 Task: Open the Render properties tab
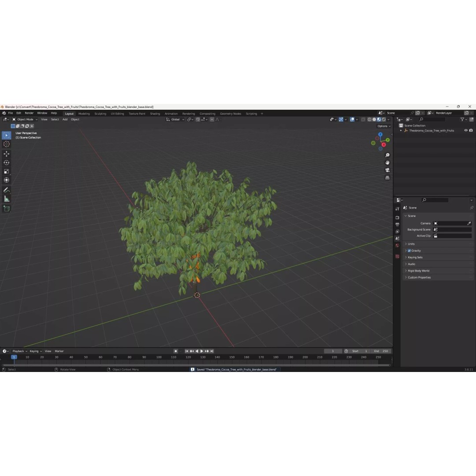tap(397, 218)
